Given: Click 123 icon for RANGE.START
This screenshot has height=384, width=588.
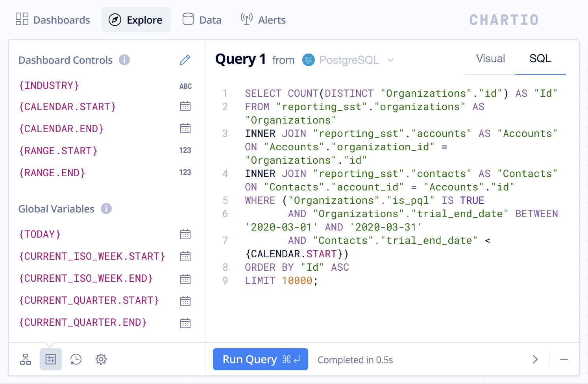Looking at the screenshot, I should (x=185, y=150).
